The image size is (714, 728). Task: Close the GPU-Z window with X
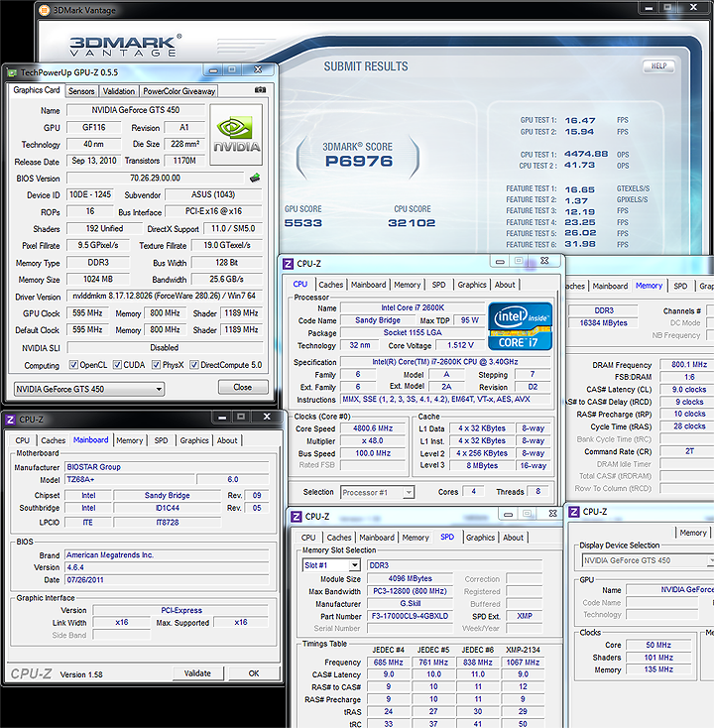point(258,69)
